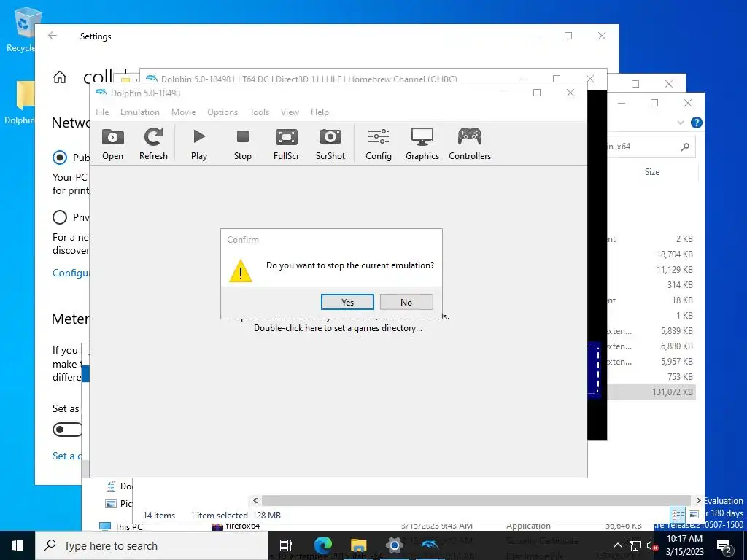Viewport: 747px width, 560px height.
Task: Open the File menu in Dolphin
Action: click(102, 112)
